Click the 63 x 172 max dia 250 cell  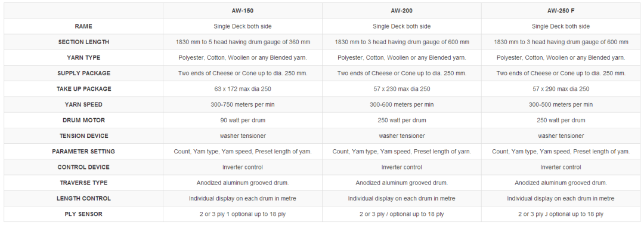click(x=242, y=89)
